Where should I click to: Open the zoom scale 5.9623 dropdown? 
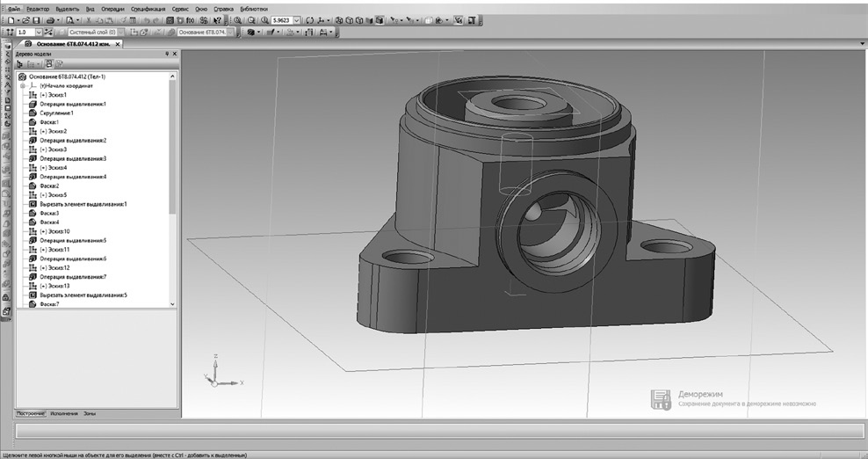(x=296, y=19)
